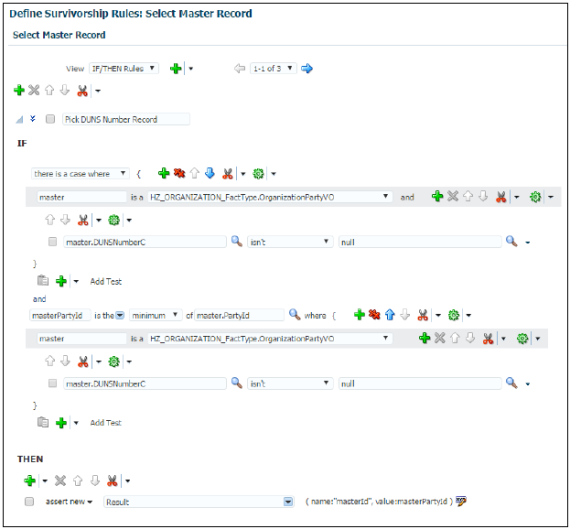This screenshot has height=529, width=570.
Task: Edit Result properties with pencil icon
Action: click(461, 501)
